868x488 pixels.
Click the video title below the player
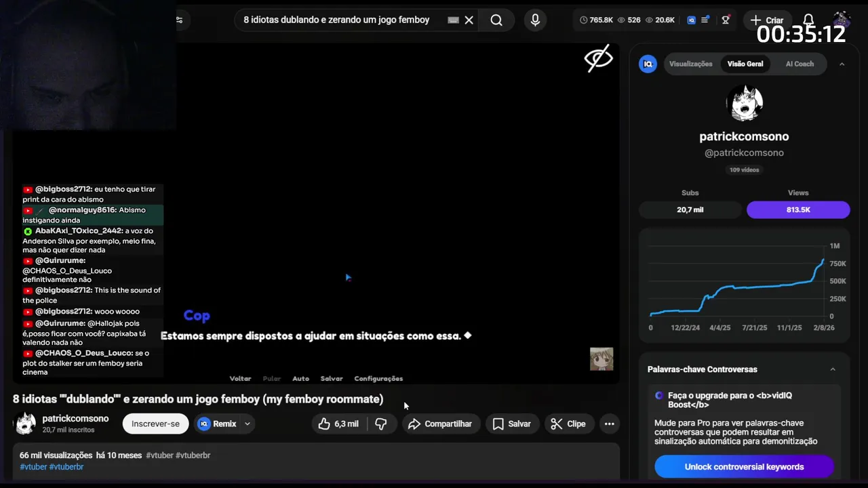coord(198,399)
